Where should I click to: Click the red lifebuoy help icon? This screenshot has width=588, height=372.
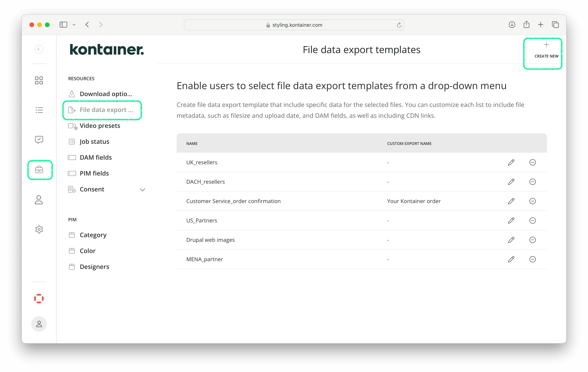point(39,298)
